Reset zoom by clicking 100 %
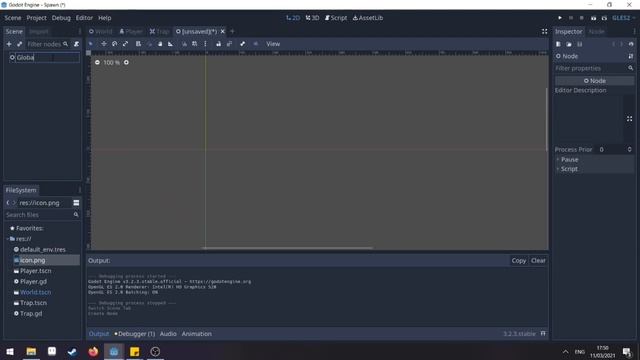 [111, 62]
